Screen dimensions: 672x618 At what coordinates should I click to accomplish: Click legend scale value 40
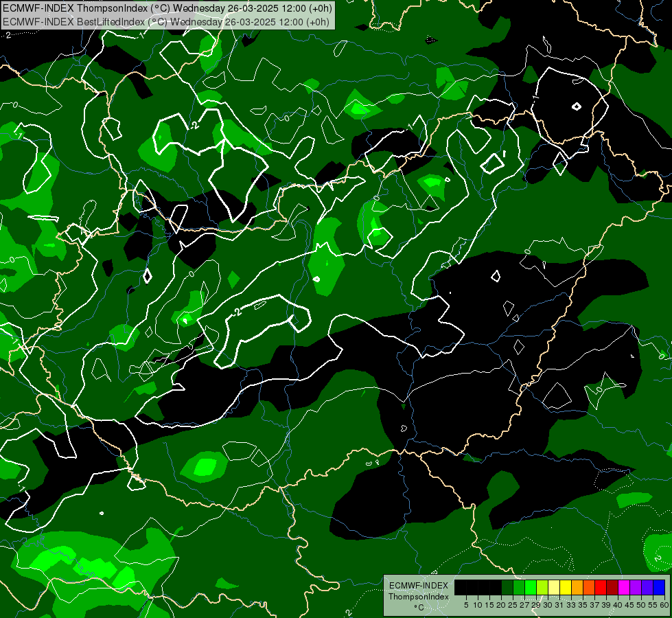pos(618,605)
